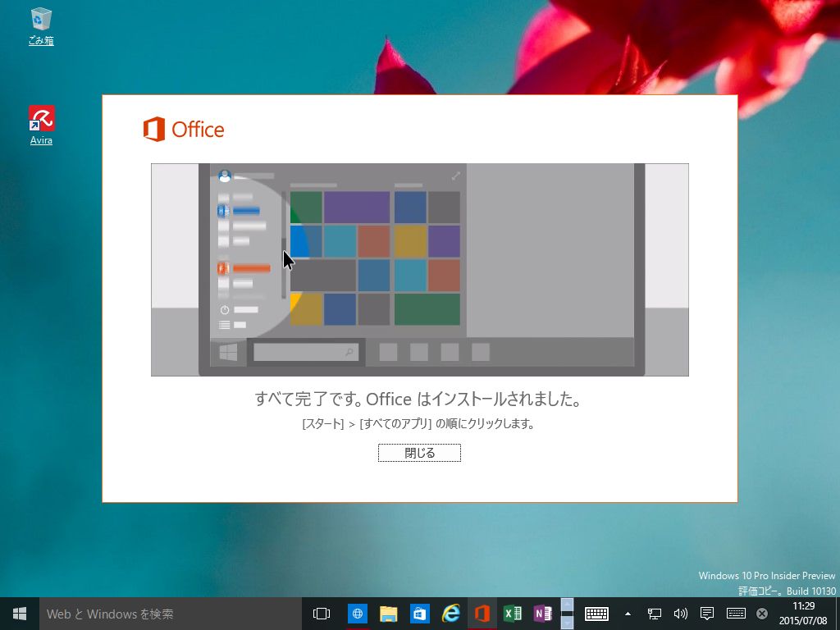Click the taskbar scroll down arrow
The width and height of the screenshot is (840, 630).
point(568,623)
